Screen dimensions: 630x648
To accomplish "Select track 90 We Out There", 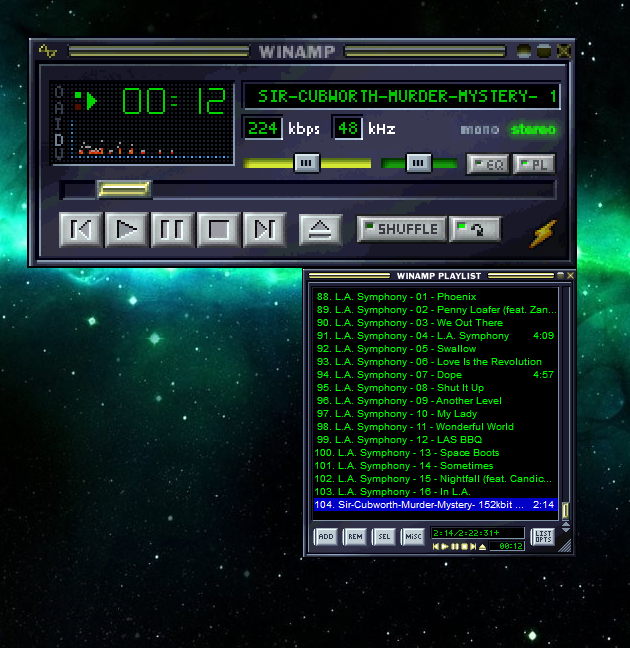I will click(x=436, y=323).
